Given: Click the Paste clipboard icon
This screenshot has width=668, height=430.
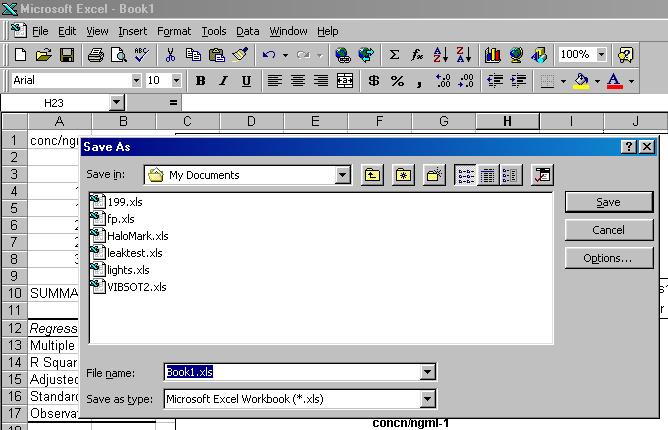Looking at the screenshot, I should pyautogui.click(x=216, y=55).
